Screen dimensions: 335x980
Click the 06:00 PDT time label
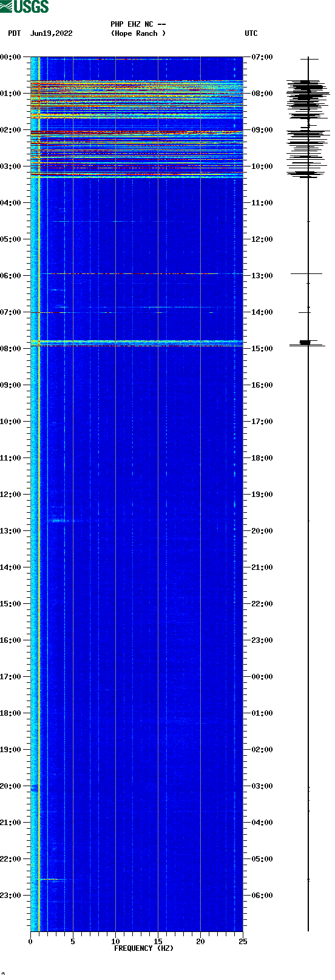(11, 276)
